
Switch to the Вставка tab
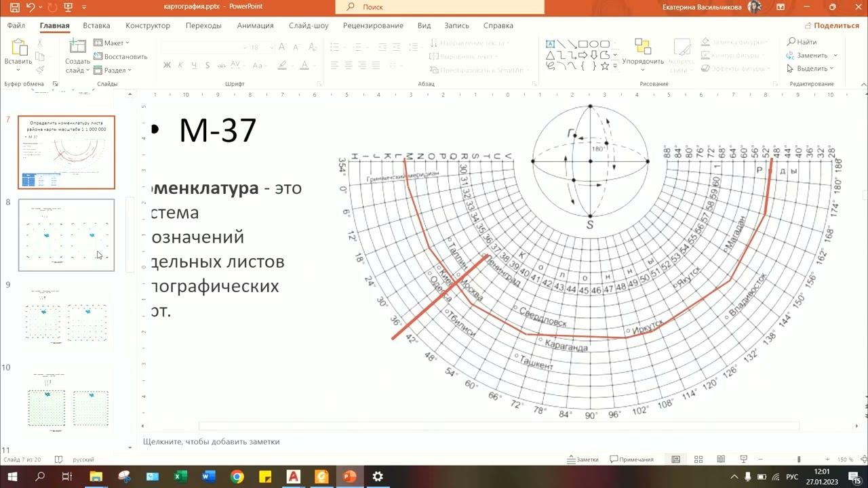96,25
